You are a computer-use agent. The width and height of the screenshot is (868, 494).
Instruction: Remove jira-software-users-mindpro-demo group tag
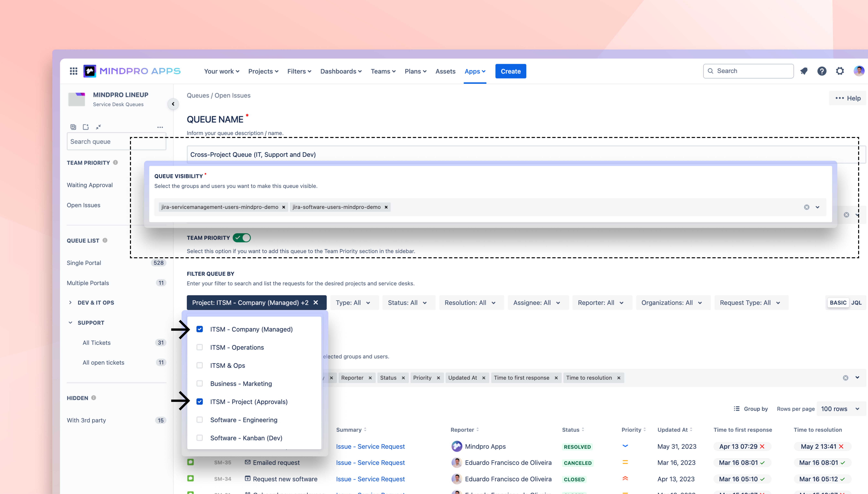click(x=386, y=207)
